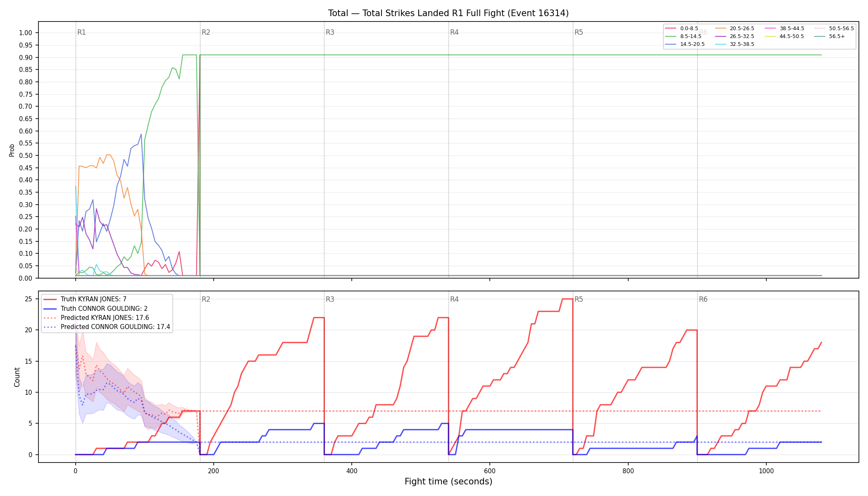Click the R5 round marker in bottom chart
The height and width of the screenshot is (496, 868).
(x=579, y=299)
